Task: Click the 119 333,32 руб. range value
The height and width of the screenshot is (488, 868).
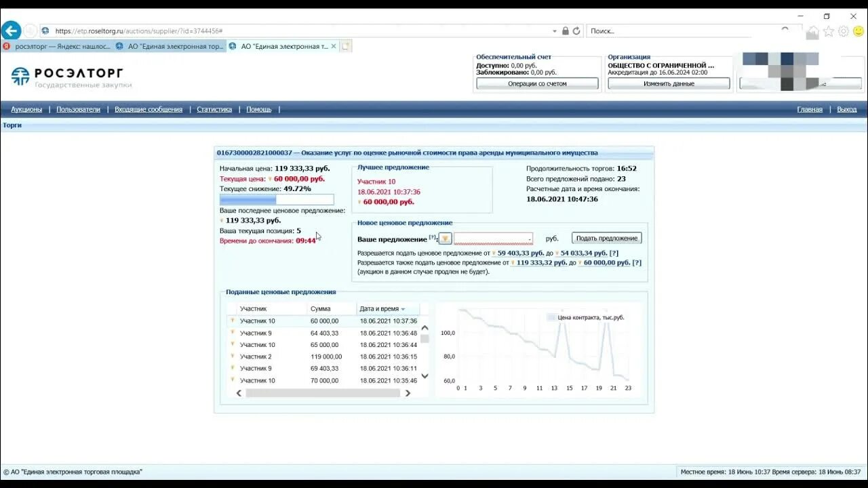Action: (x=541, y=262)
